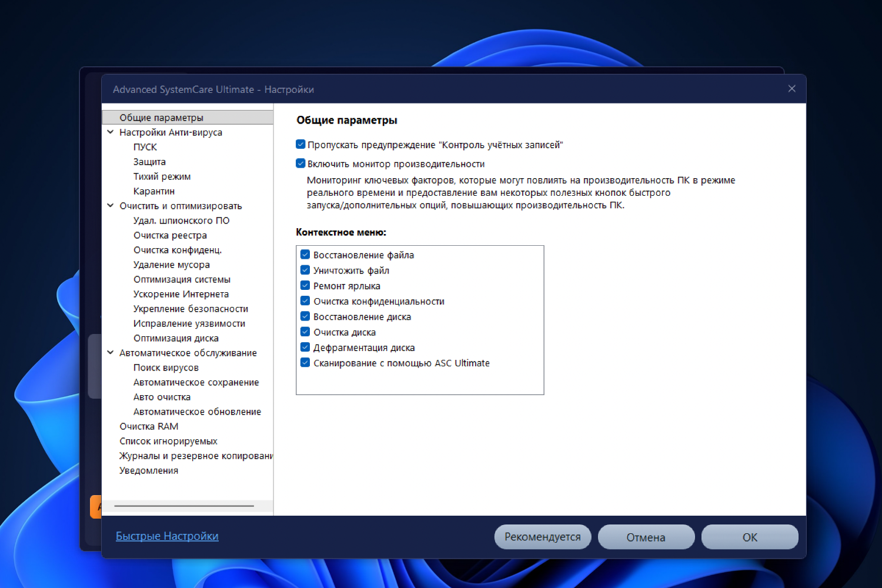Open the "ПУСК" antivirus settings
Image resolution: width=882 pixels, height=588 pixels.
coord(145,147)
